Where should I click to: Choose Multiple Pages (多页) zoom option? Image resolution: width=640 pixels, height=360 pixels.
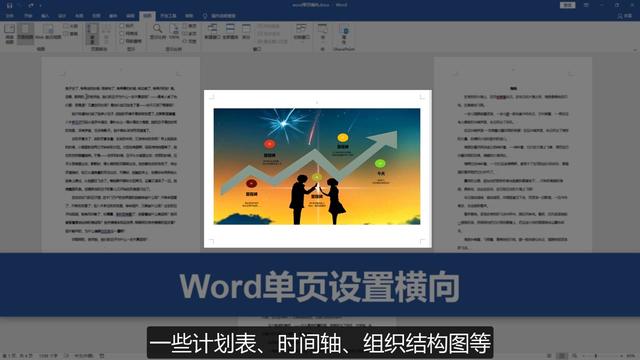click(x=189, y=33)
